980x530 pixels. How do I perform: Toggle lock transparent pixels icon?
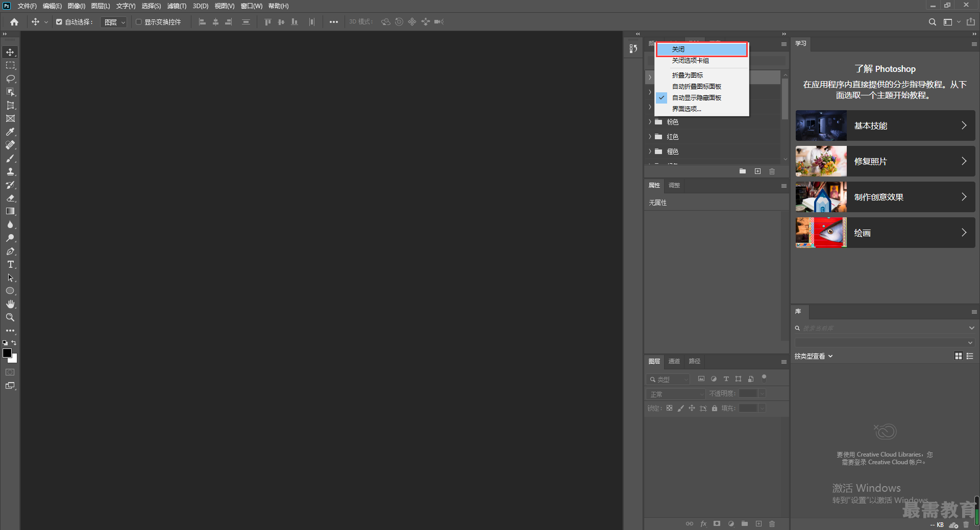click(x=669, y=408)
